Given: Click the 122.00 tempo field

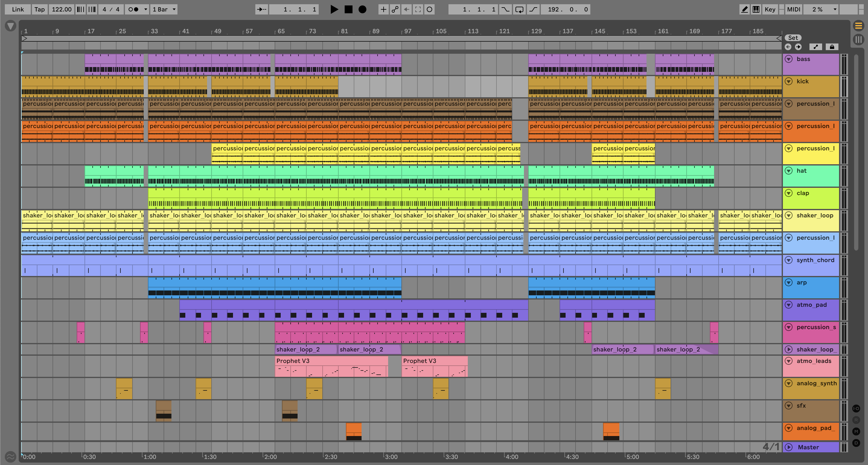Looking at the screenshot, I should pos(61,9).
